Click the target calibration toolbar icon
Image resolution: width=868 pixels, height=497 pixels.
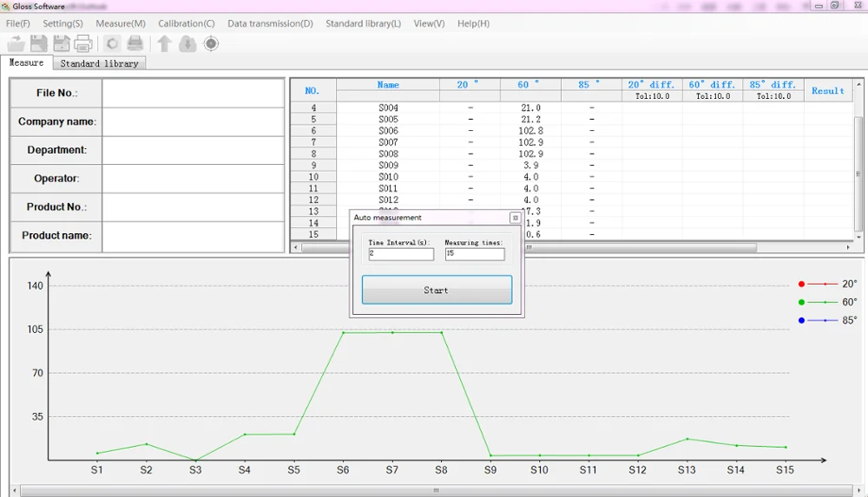click(x=211, y=43)
